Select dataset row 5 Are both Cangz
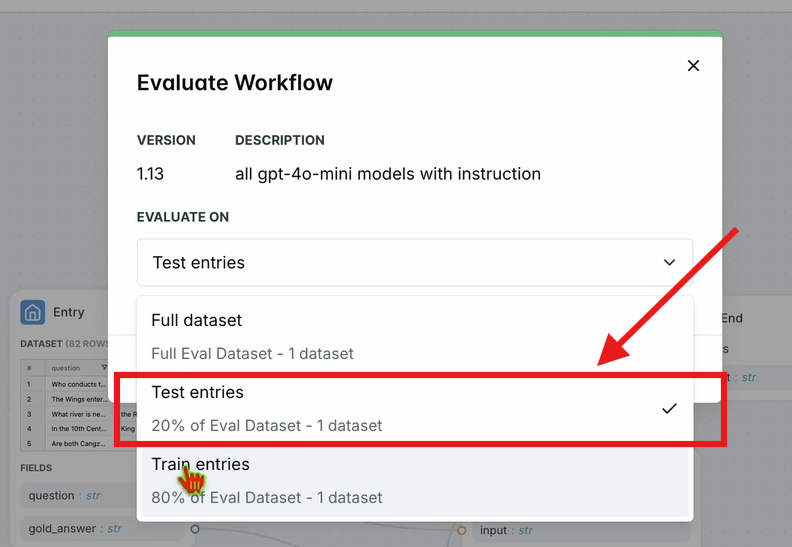The width and height of the screenshot is (792, 547). coord(78,443)
